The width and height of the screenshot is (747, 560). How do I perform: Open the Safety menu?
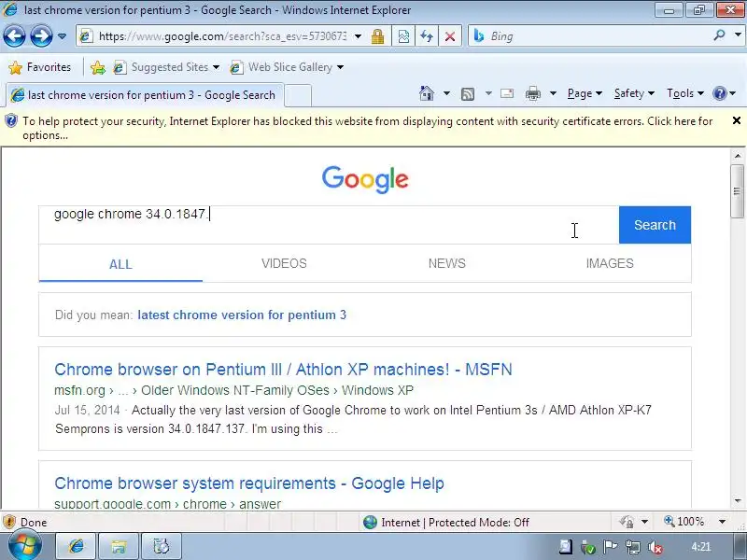634,93
